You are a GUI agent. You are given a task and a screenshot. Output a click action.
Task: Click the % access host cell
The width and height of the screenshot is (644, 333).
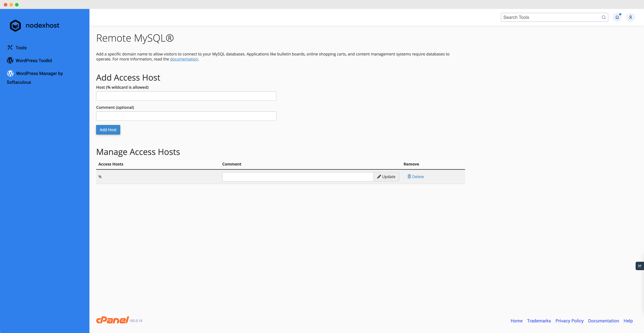click(x=100, y=177)
